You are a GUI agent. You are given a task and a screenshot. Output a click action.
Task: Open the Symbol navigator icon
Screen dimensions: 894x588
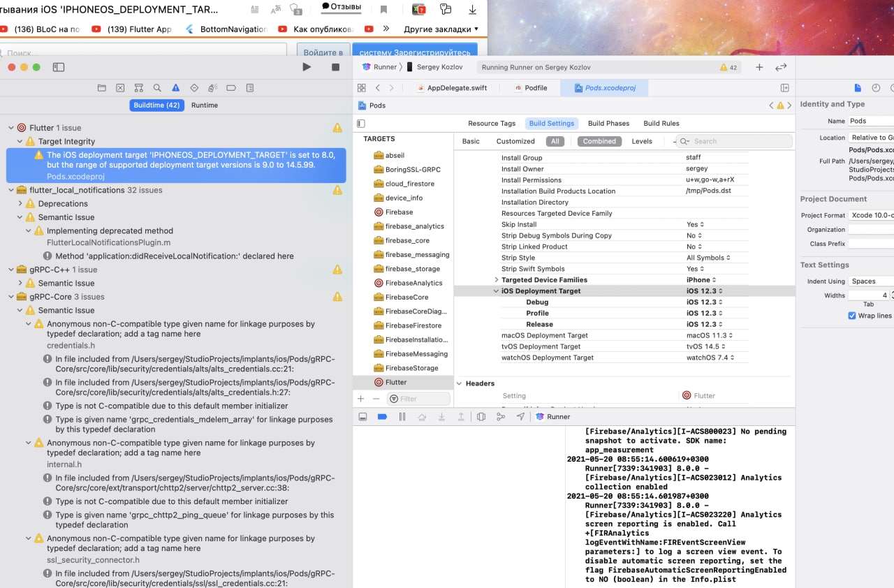click(x=139, y=88)
